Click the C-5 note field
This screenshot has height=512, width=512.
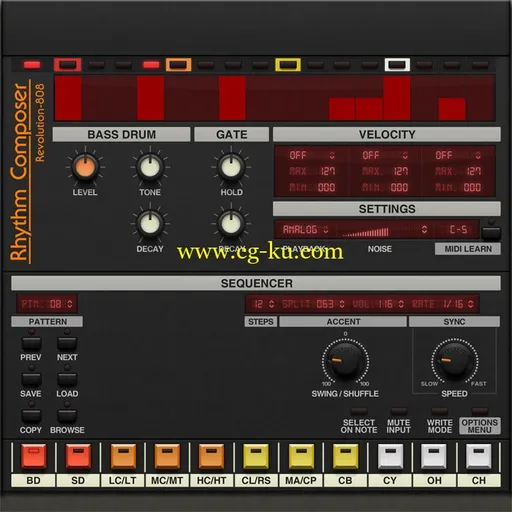[458, 229]
